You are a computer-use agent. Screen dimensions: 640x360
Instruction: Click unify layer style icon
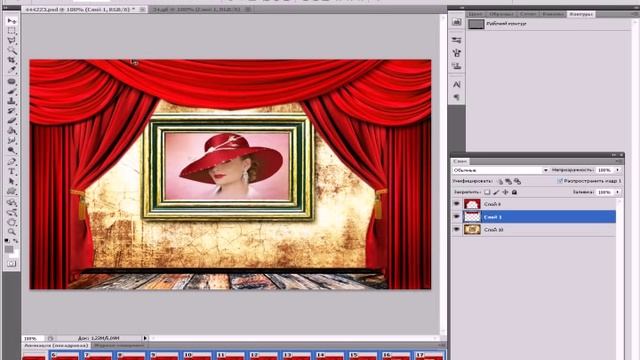(518, 181)
